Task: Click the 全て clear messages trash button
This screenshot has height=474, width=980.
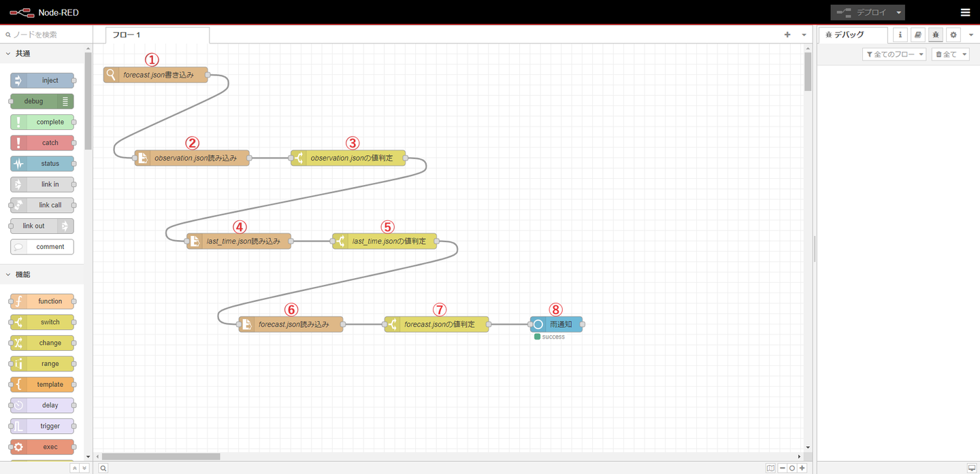Action: pos(946,54)
